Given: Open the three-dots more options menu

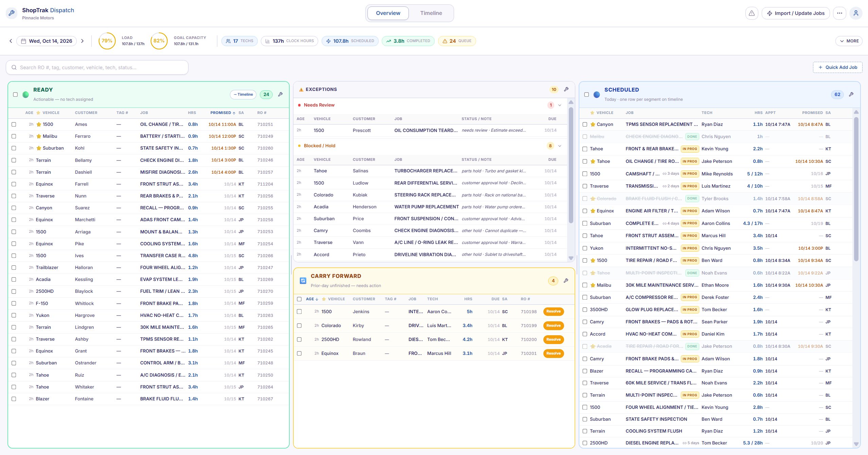Looking at the screenshot, I should tap(839, 13).
